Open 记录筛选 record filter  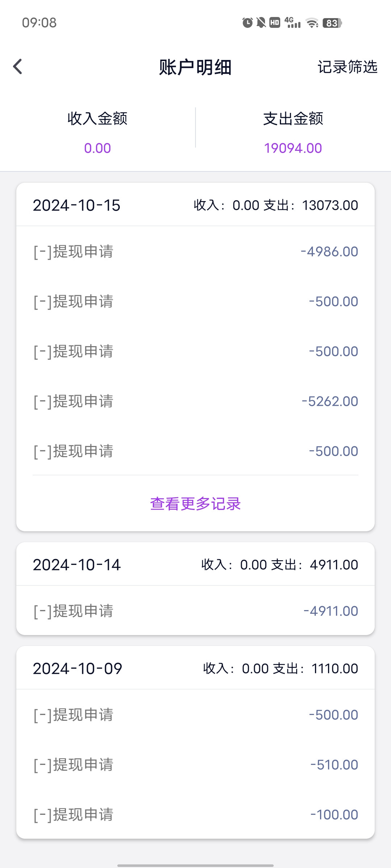pos(347,67)
